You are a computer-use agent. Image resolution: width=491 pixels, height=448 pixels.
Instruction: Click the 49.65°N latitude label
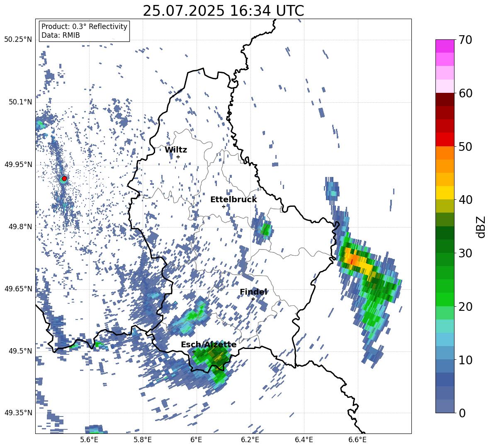coord(18,288)
